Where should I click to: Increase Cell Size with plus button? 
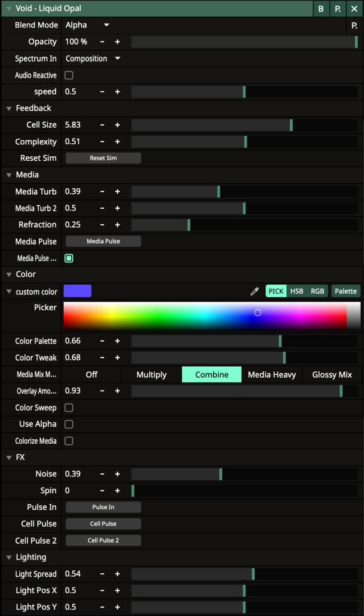click(117, 125)
